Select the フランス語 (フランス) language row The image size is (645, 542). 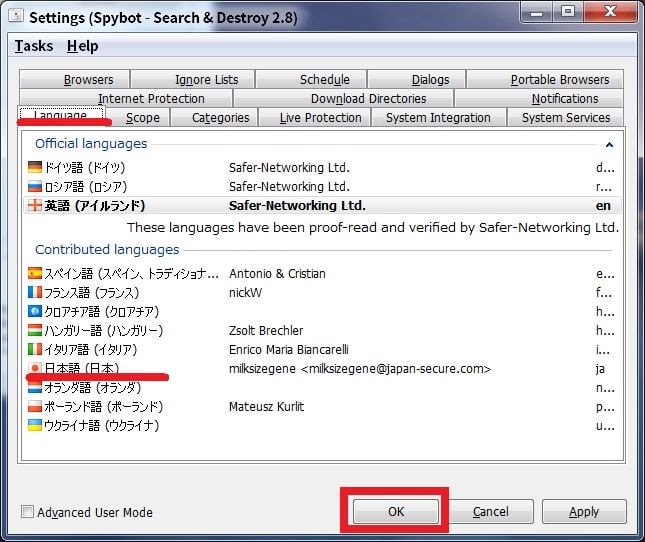tap(322, 292)
